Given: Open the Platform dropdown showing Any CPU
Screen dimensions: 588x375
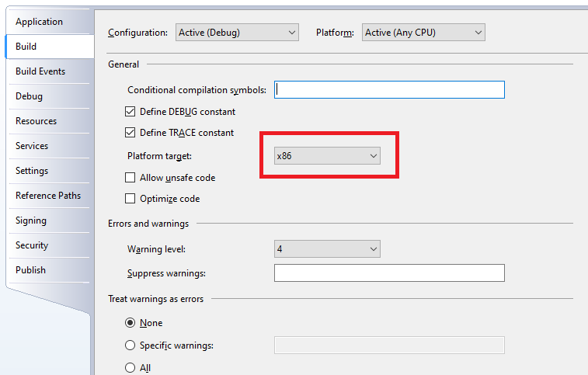Looking at the screenshot, I should click(423, 33).
